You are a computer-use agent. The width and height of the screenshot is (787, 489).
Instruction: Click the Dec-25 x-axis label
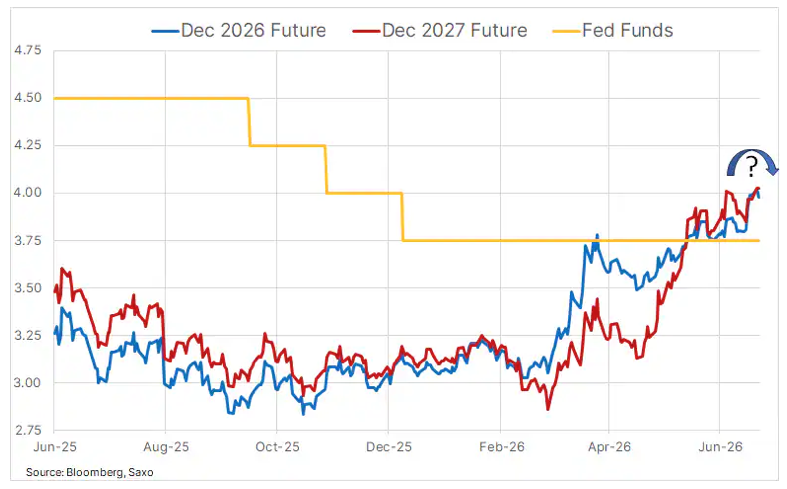coord(388,447)
